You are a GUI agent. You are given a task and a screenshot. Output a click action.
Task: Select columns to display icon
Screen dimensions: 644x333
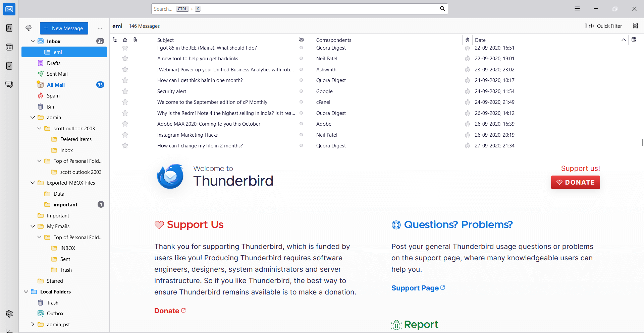pyautogui.click(x=634, y=40)
